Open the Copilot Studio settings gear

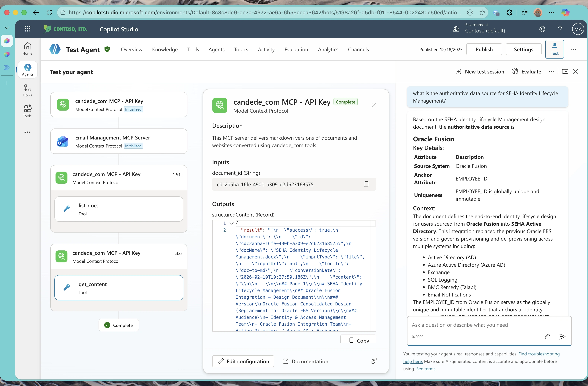tap(543, 29)
